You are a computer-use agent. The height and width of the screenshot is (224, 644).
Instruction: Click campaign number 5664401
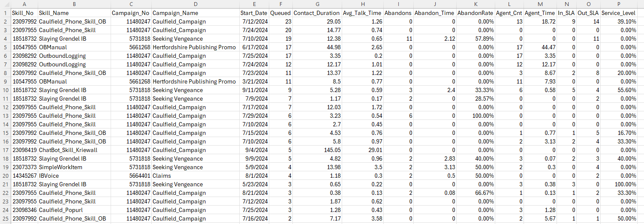(x=131, y=176)
